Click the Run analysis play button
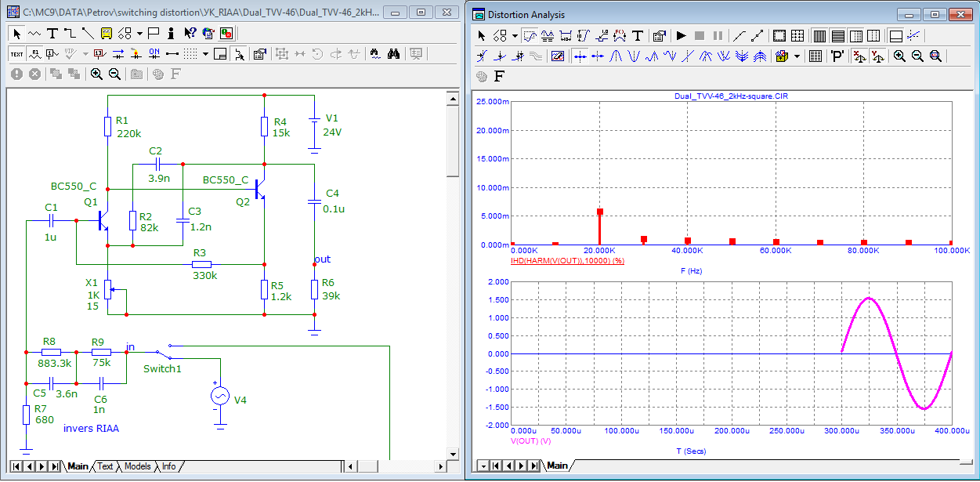The height and width of the screenshot is (482, 980). (681, 36)
